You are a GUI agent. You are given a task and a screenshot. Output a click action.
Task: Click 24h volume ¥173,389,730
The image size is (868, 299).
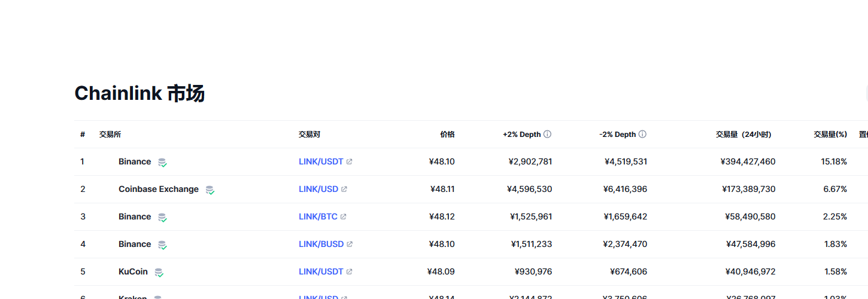(749, 189)
